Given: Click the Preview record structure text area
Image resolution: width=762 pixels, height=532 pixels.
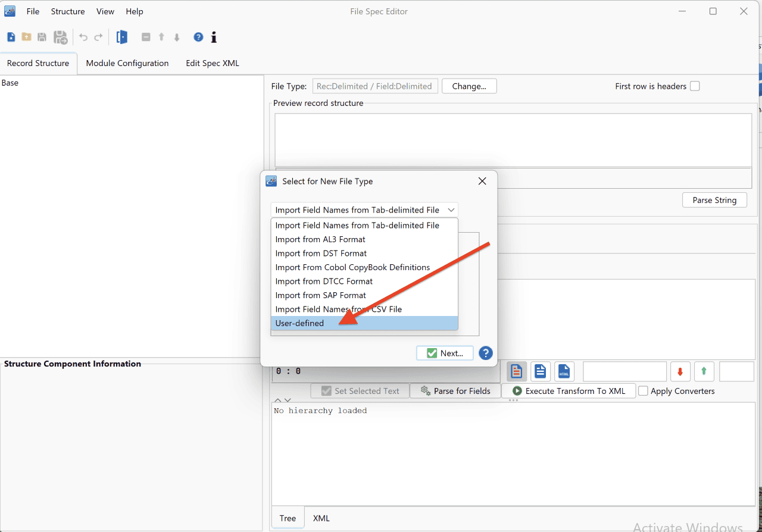Looking at the screenshot, I should tap(513, 140).
